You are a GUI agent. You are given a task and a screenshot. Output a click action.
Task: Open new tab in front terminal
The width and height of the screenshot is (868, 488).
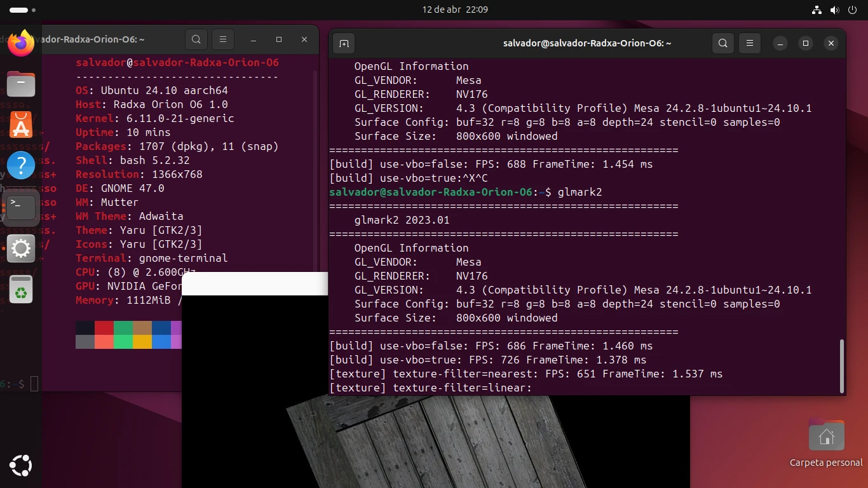[344, 43]
